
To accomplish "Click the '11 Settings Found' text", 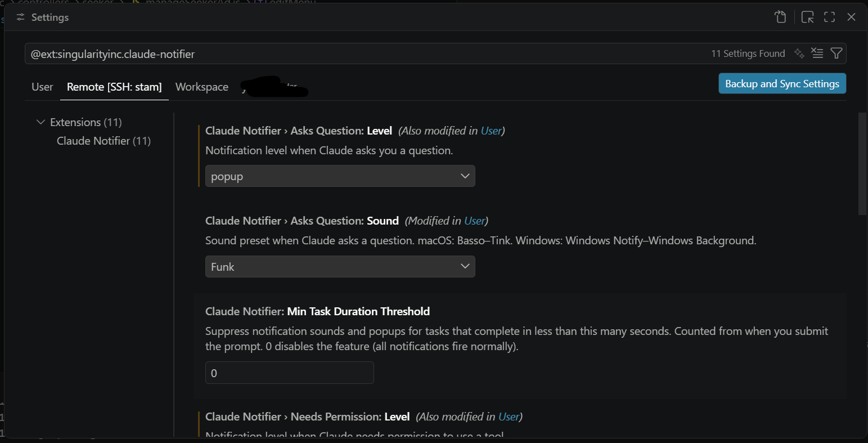I will coord(748,53).
